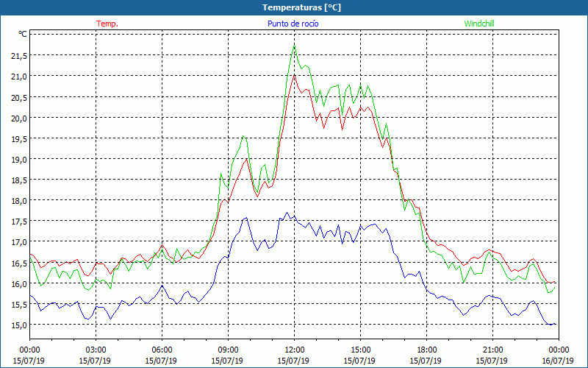Click the 21,5 y-axis value
Screen dimensions: 588x368
tap(19, 56)
